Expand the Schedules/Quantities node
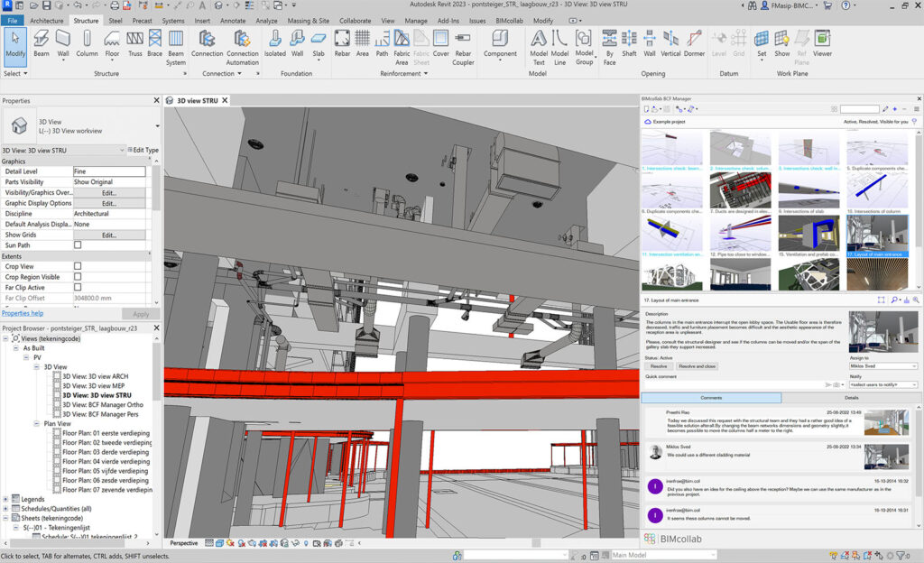924x563 pixels. [x=6, y=509]
